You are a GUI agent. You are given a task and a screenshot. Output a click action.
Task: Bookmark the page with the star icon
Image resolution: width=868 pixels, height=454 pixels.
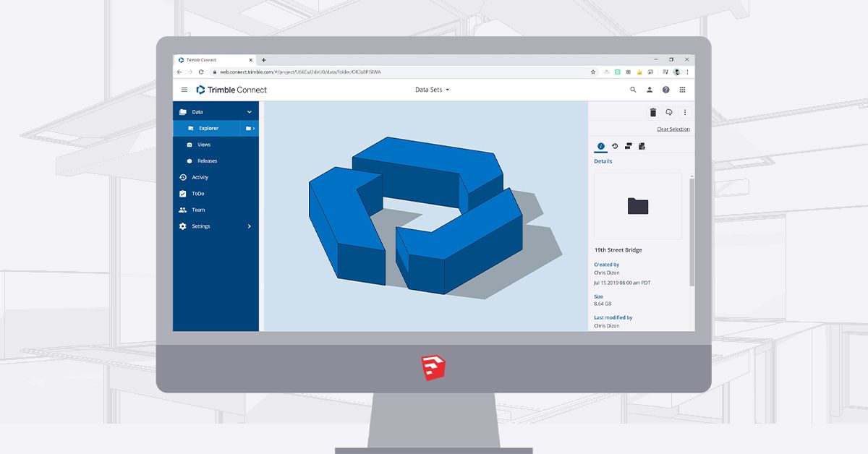click(593, 72)
